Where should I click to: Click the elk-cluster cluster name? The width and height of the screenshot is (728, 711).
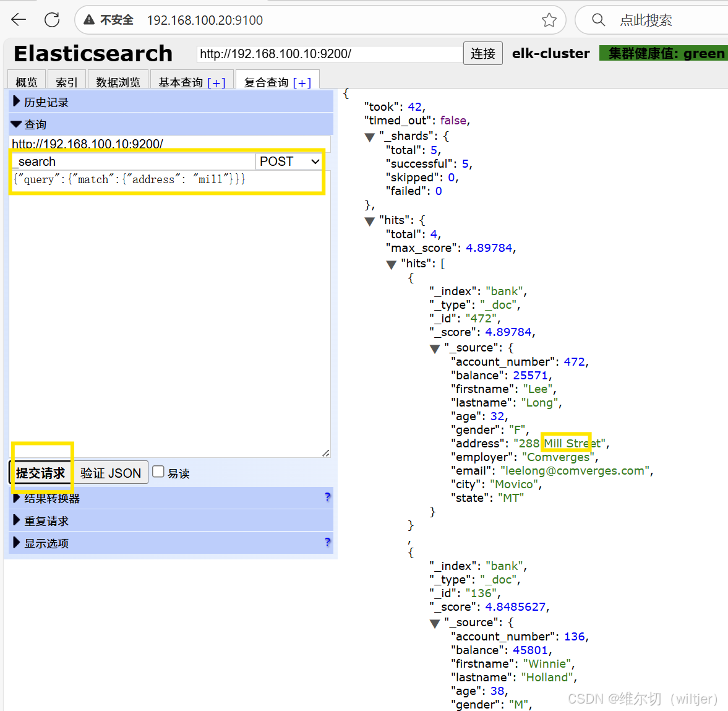click(x=550, y=53)
